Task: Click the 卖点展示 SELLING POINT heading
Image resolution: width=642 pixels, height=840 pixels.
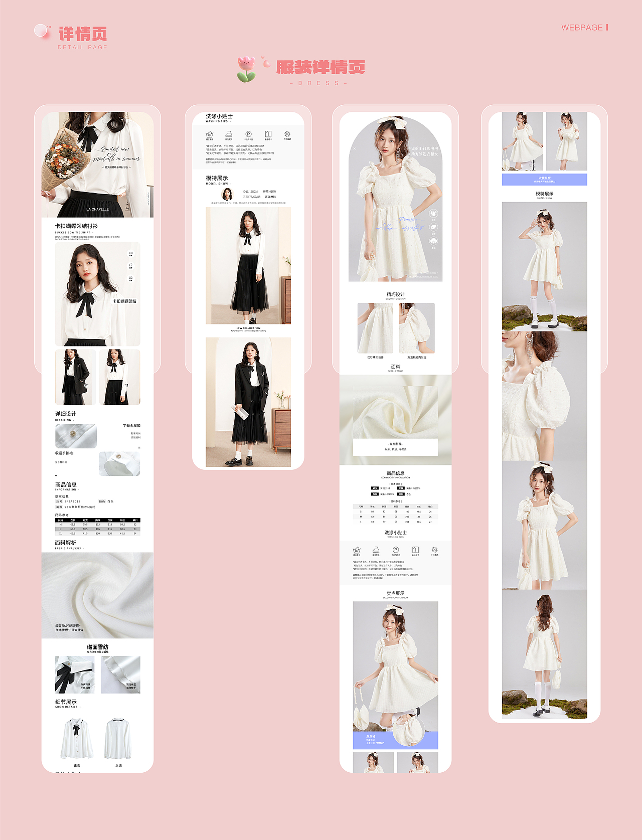Action: (x=395, y=595)
